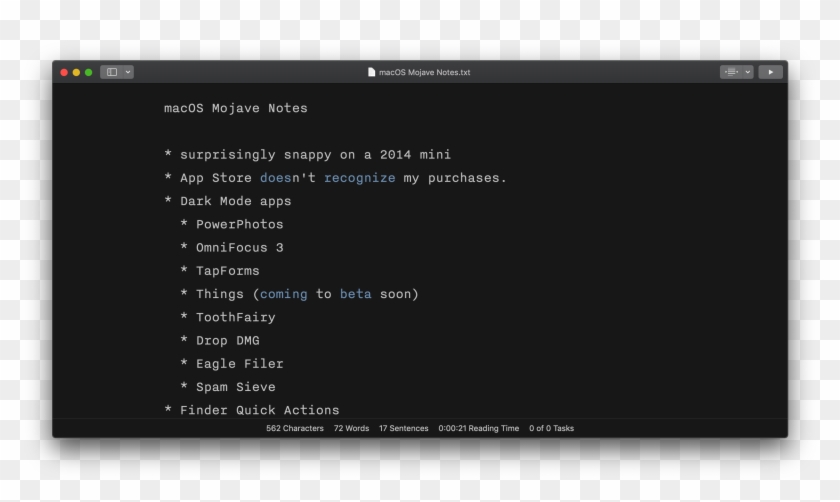Click the 0 of 0 Tasks indicator
840x502 pixels.
(552, 428)
